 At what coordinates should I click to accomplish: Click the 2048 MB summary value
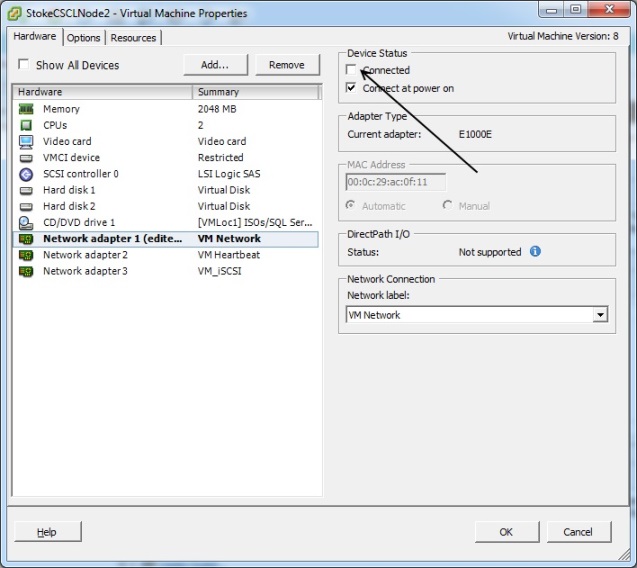(217, 109)
